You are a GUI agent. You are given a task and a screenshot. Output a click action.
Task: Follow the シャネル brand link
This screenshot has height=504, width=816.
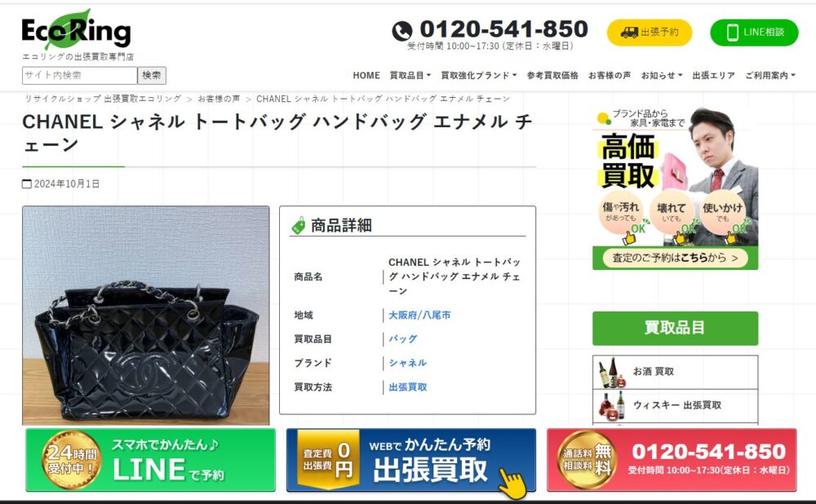pyautogui.click(x=407, y=363)
